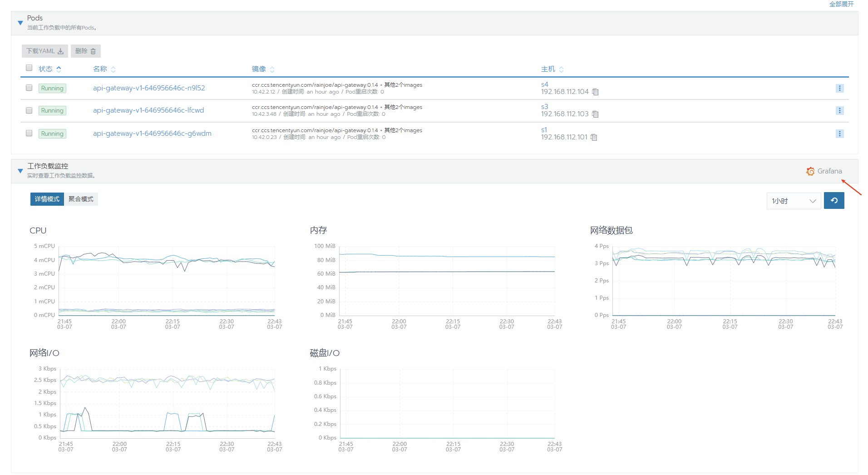
Task: Open pod api-gateway-v1-646956646c-n9l52
Action: click(x=149, y=88)
